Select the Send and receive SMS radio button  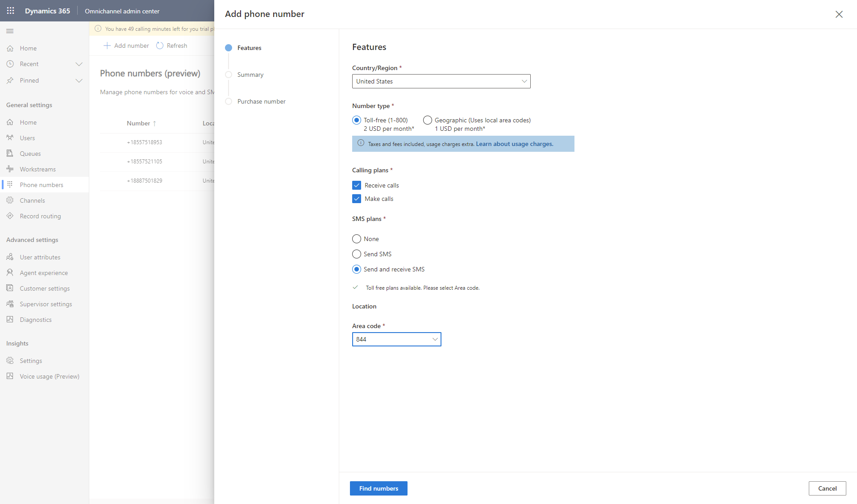[x=356, y=269]
